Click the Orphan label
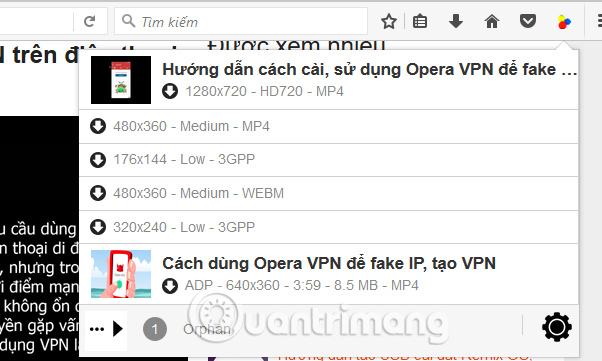 tap(207, 329)
